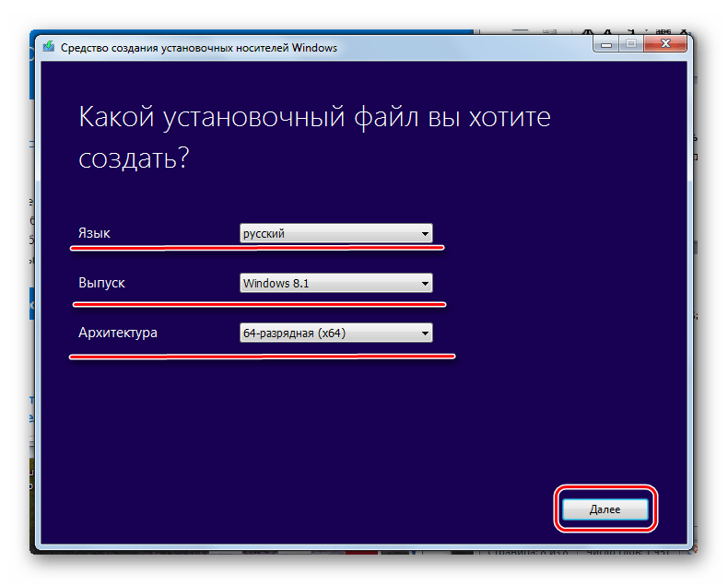The image size is (728, 585).
Task: Click the Язык label text
Action: point(94,233)
